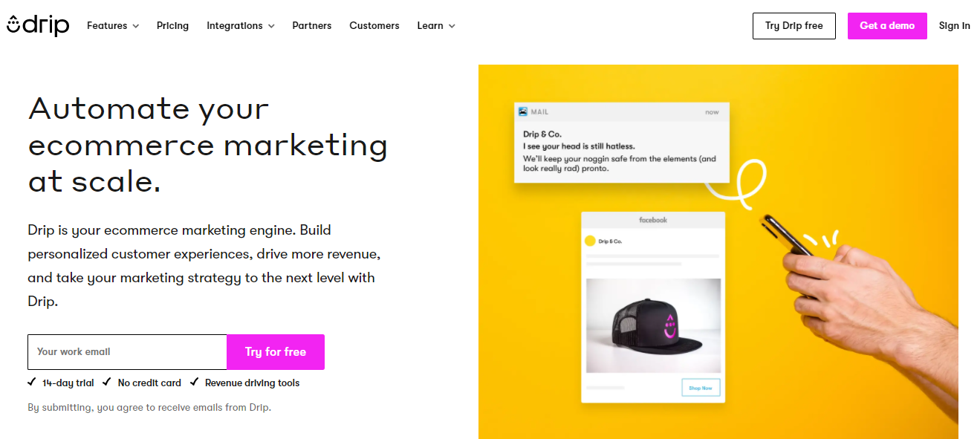Click the Revenue driving tools checkmark icon

pos(195,383)
